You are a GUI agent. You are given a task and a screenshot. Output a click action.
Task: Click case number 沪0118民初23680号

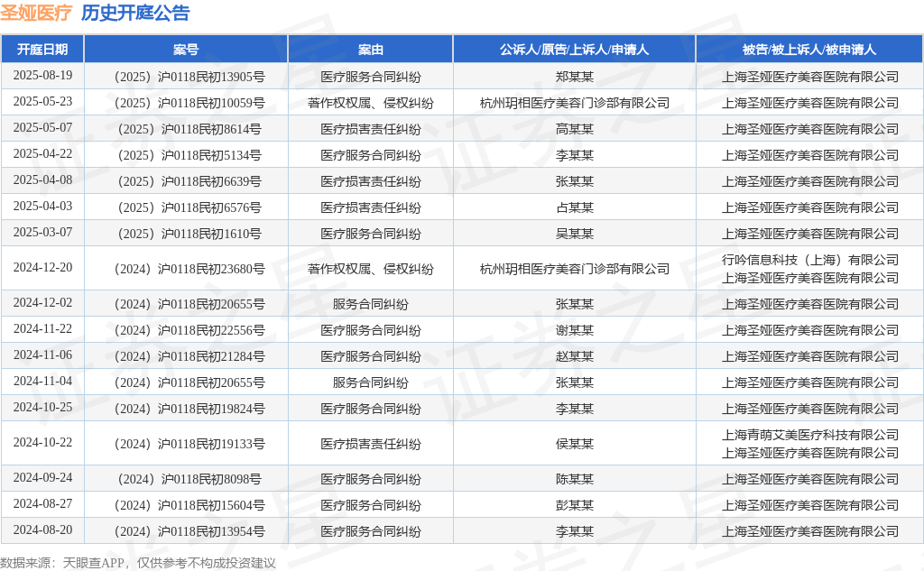click(x=211, y=270)
